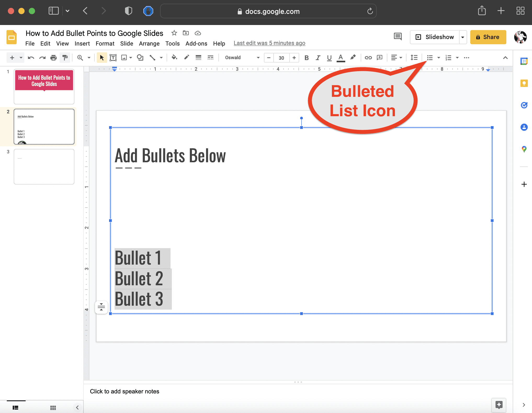Open the File menu

pos(30,43)
